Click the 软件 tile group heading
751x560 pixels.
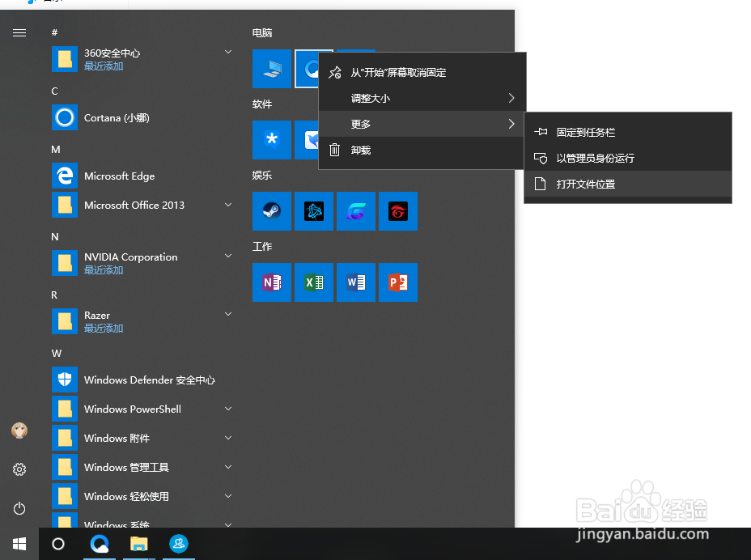262,104
